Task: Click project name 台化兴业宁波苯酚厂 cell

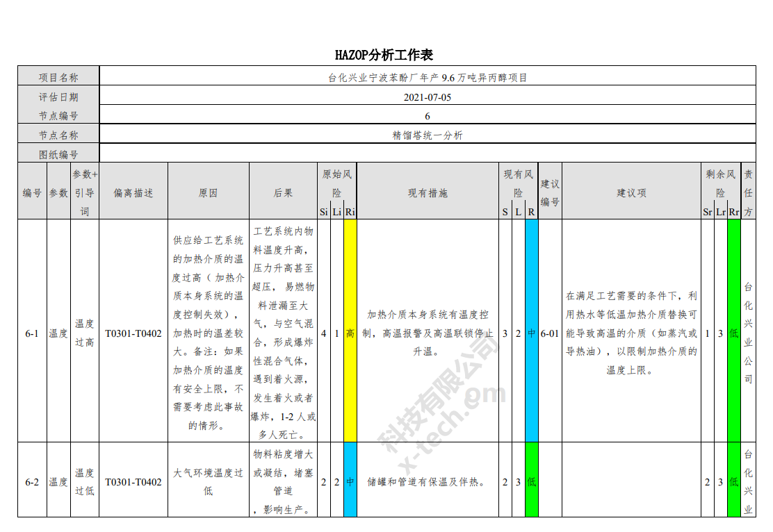Action: 428,76
